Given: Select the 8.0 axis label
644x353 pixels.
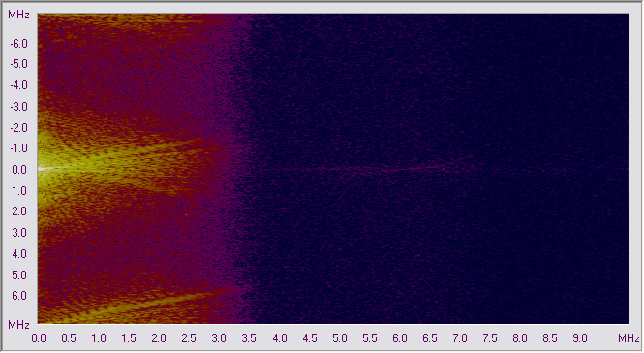Looking at the screenshot, I should (x=520, y=338).
